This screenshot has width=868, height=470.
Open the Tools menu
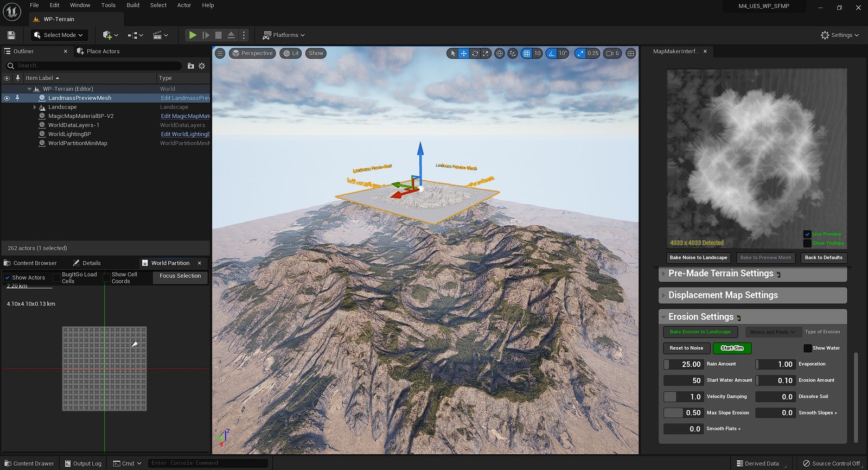(x=108, y=5)
